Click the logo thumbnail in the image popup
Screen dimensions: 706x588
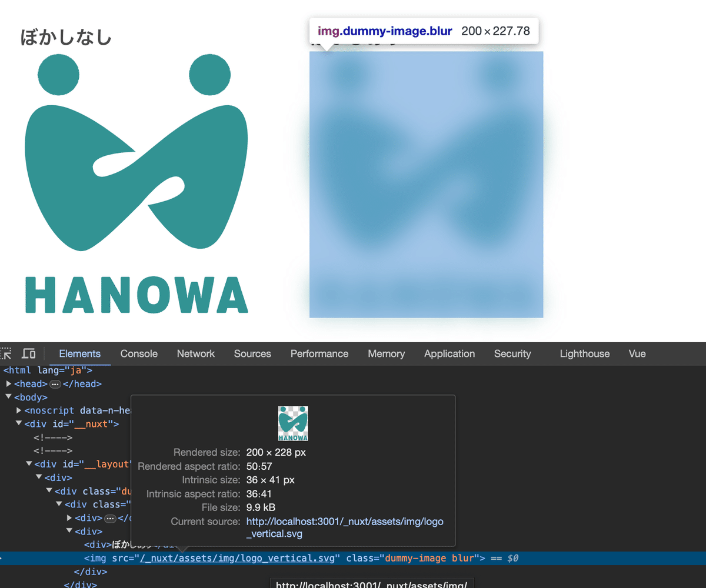293,423
